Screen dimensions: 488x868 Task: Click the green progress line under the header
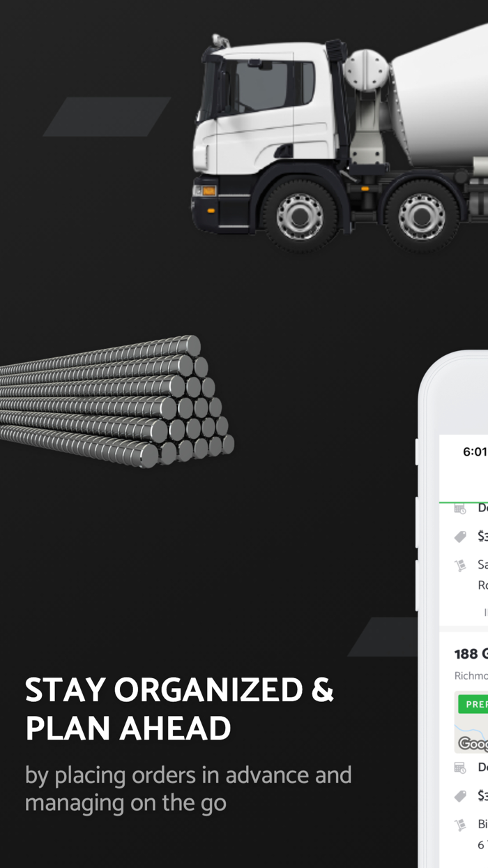pyautogui.click(x=464, y=502)
